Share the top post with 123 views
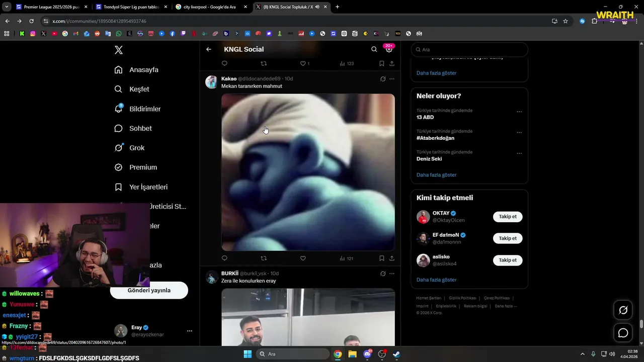The height and width of the screenshot is (362, 644). coord(392,63)
